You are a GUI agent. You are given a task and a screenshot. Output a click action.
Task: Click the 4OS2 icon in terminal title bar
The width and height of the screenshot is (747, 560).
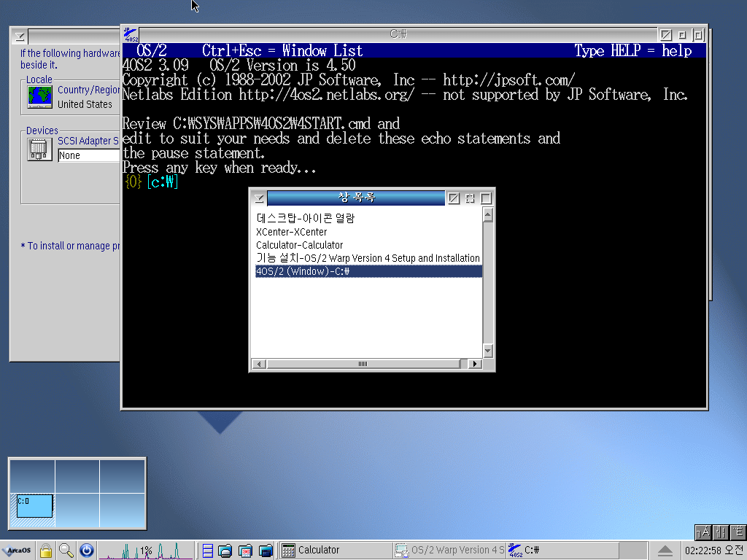pyautogui.click(x=130, y=34)
